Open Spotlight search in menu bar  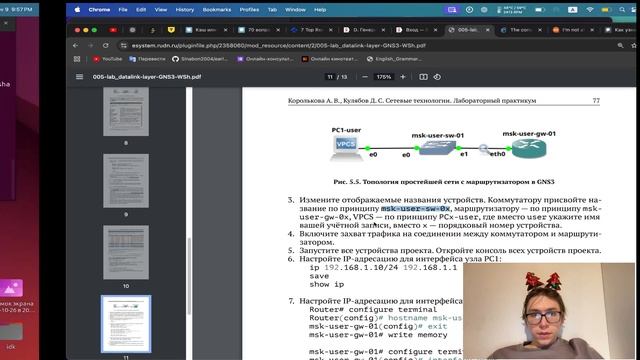click(x=622, y=9)
